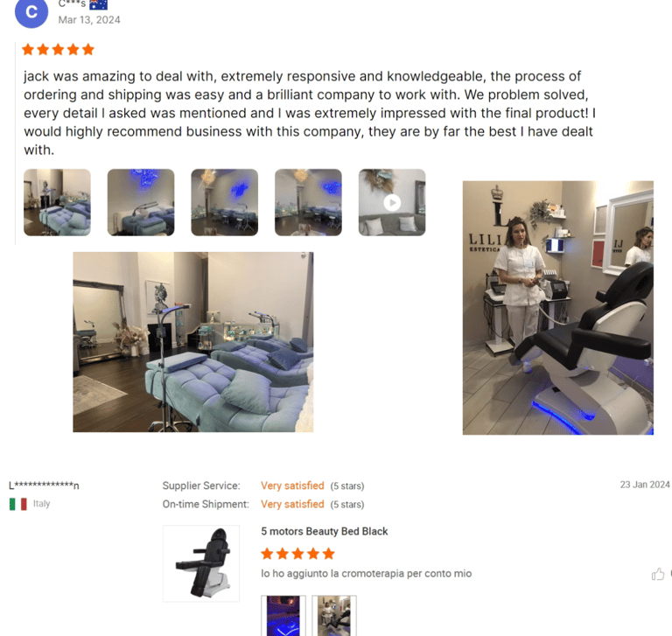This screenshot has width=672, height=636.
Task: Play the review video thumbnail
Action: 392,202
